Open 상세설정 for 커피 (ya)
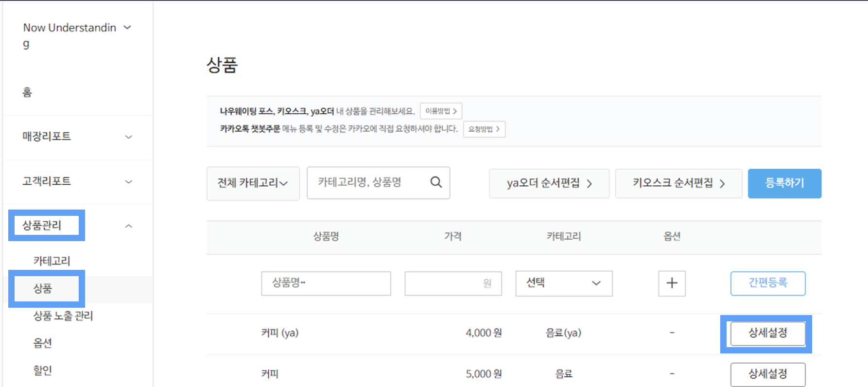The image size is (868, 387). [768, 333]
